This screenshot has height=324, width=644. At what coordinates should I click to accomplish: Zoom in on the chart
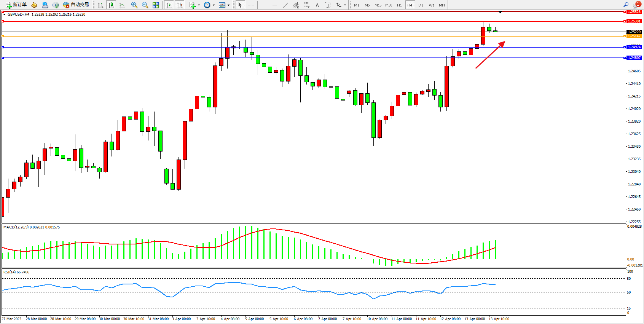coord(134,5)
